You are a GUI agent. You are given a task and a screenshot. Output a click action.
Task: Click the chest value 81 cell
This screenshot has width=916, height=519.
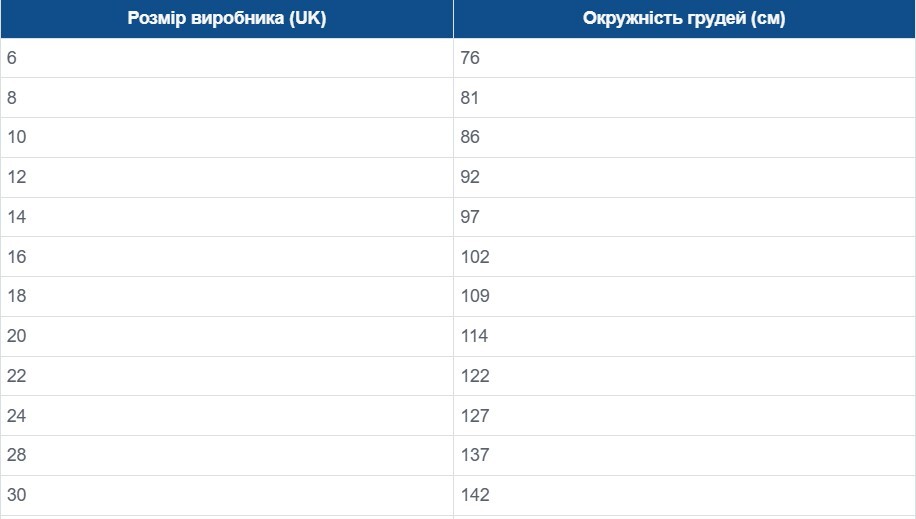coord(470,98)
